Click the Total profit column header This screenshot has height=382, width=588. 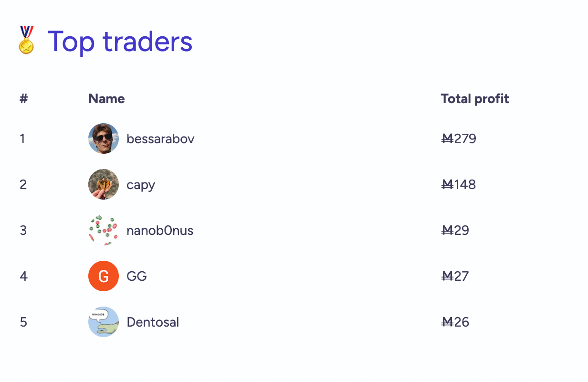click(x=475, y=99)
